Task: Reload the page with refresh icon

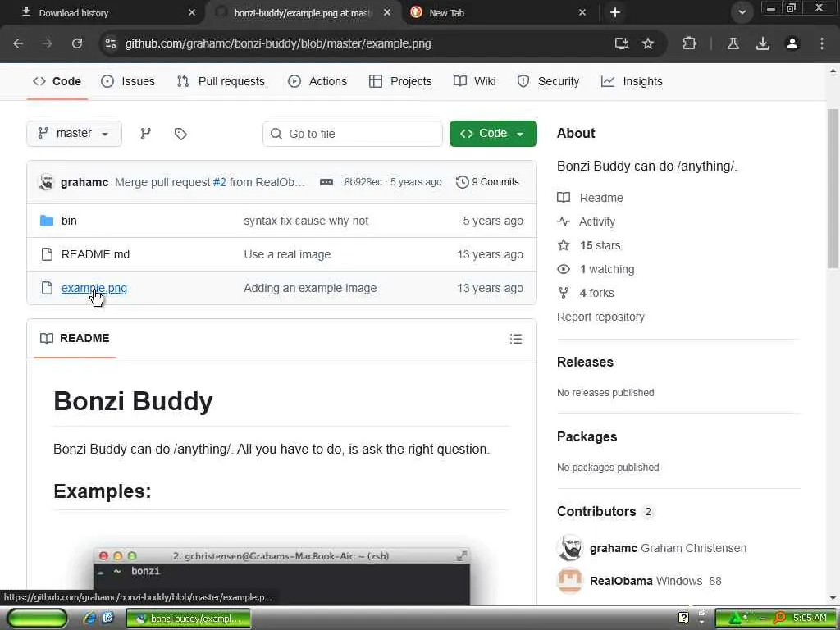Action: [77, 43]
